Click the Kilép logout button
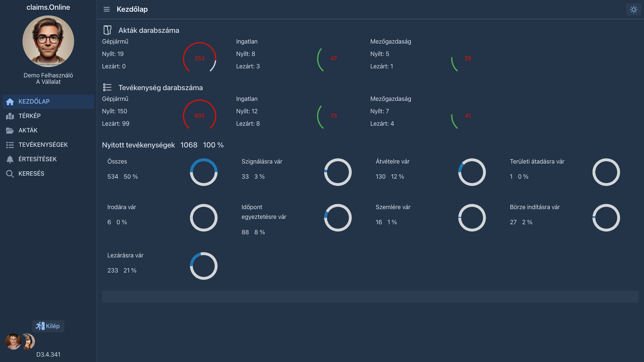The image size is (644, 362). coord(48,326)
